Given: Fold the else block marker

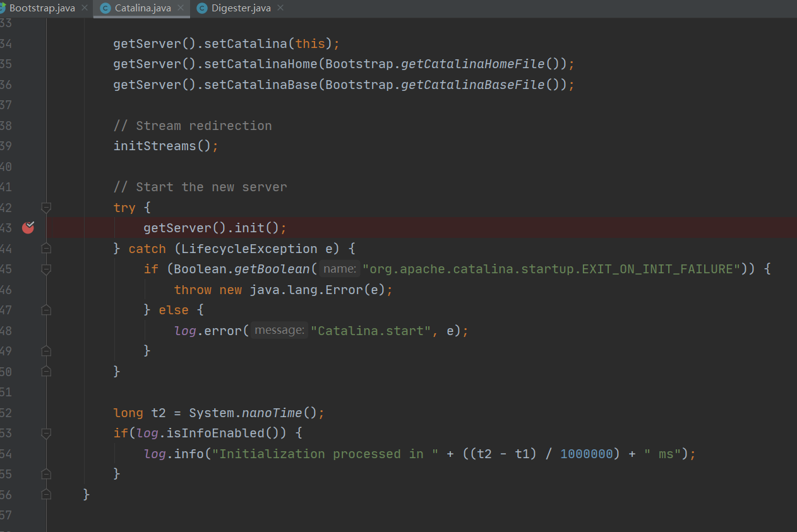Looking at the screenshot, I should pyautogui.click(x=45, y=310).
